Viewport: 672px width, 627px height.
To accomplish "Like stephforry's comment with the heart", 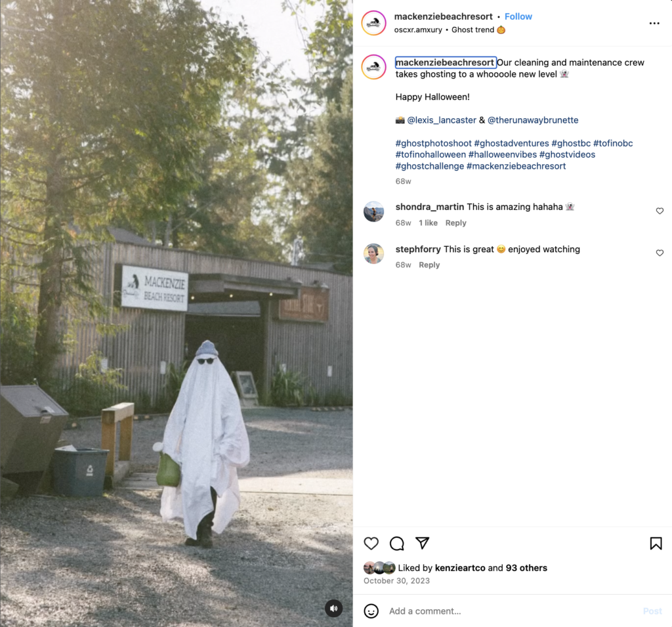I will coord(660,253).
